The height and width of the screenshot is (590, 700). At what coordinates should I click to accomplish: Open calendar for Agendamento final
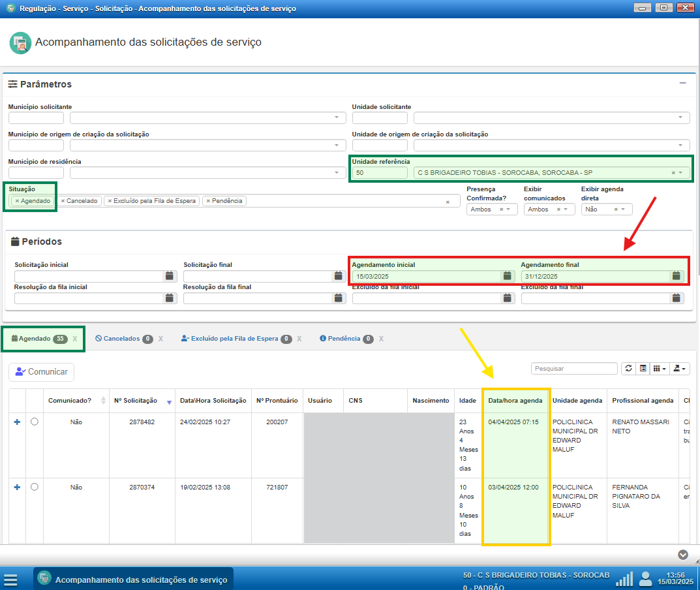pos(677,276)
